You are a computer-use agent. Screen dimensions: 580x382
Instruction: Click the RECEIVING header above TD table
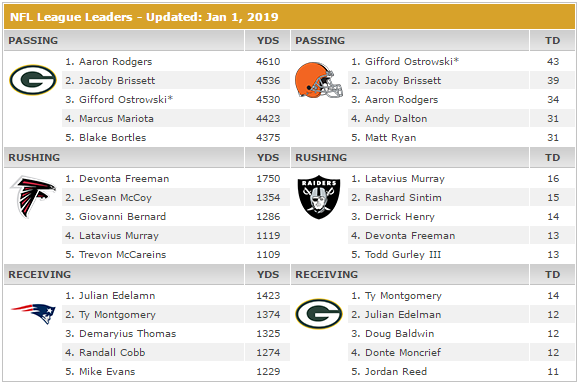click(x=326, y=274)
